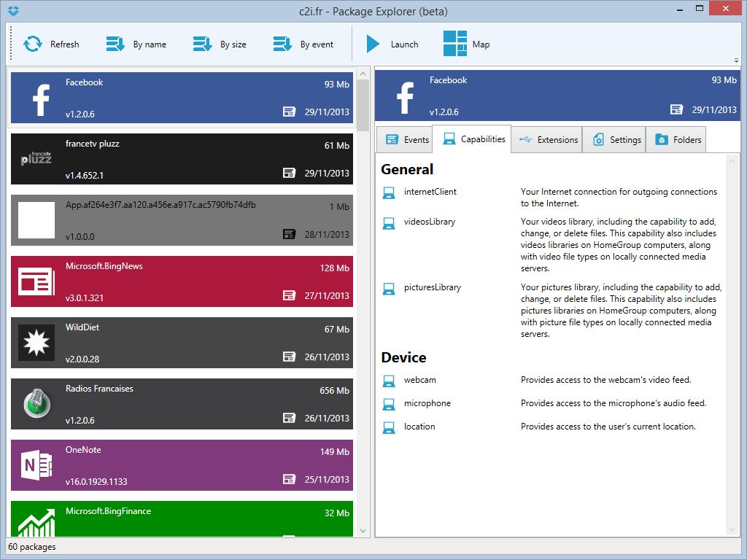The image size is (747, 560).
Task: Click the 656 Mb size of Radios Francaises
Action: coord(334,391)
